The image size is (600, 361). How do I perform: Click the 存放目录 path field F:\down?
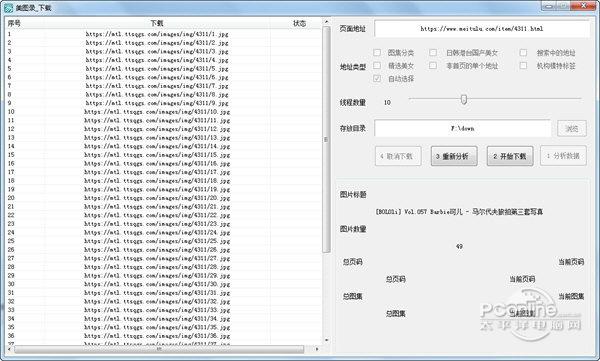[x=462, y=129]
